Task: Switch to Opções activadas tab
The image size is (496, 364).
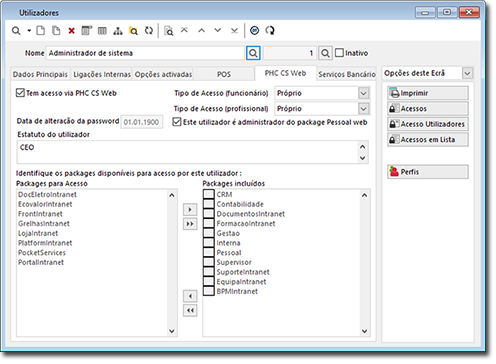Action: tap(163, 74)
